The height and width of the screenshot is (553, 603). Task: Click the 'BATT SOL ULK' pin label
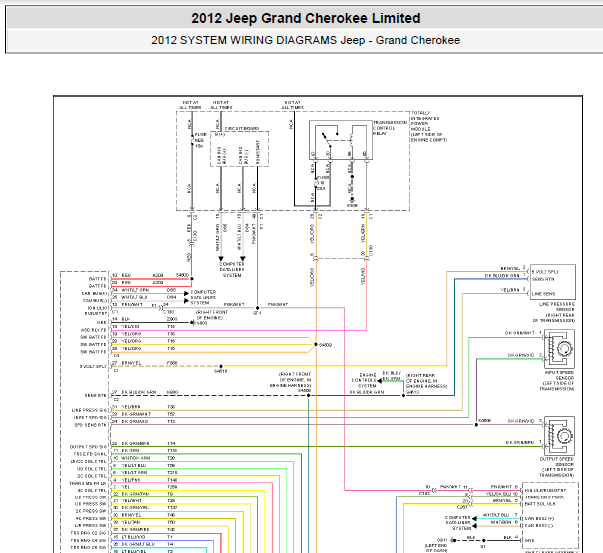click(540, 504)
